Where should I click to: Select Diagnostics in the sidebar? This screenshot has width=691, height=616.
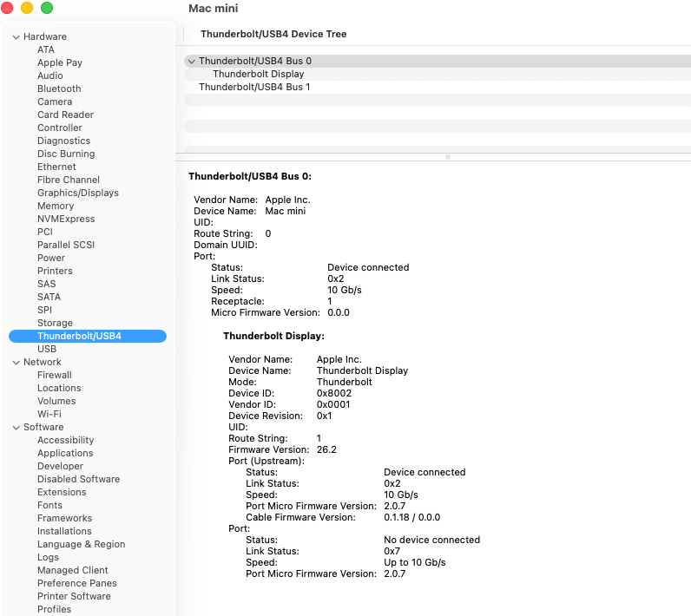coord(64,141)
